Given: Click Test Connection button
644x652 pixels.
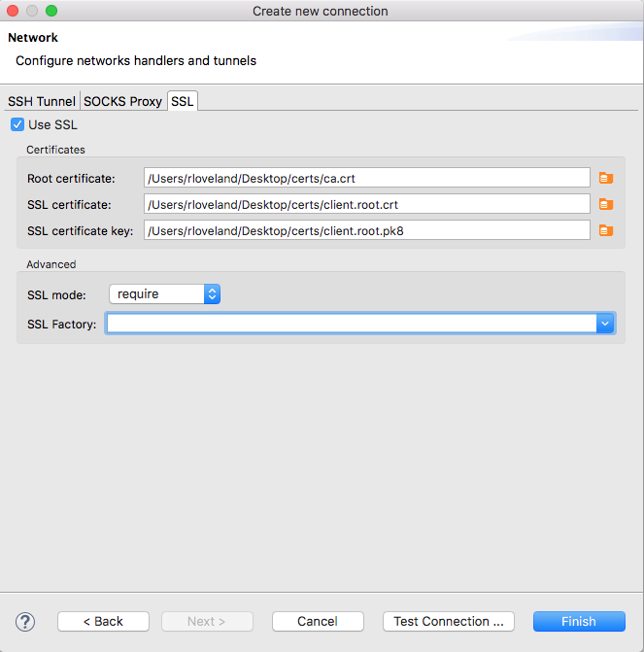Looking at the screenshot, I should [x=448, y=622].
